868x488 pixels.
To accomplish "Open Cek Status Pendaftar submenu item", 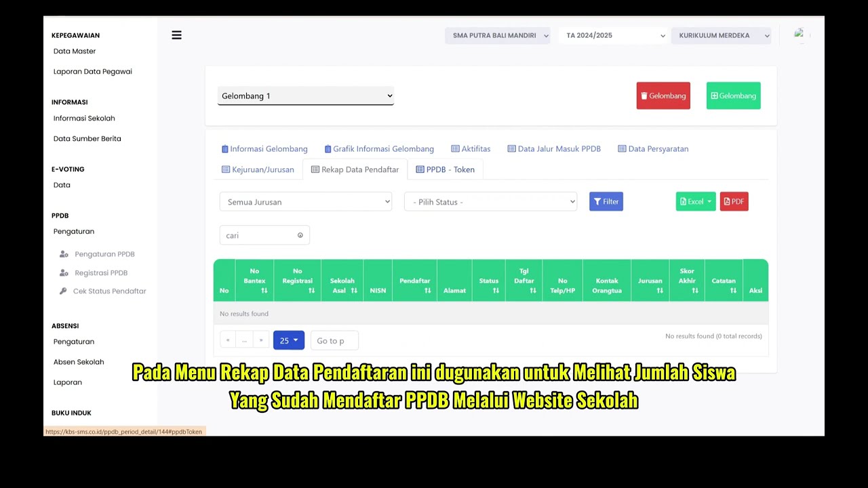I will (x=109, y=291).
